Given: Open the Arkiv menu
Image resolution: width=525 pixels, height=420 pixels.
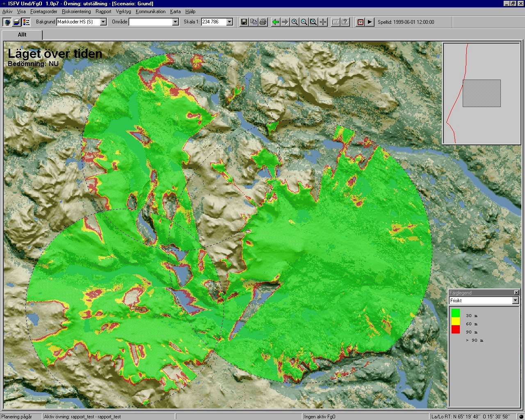Looking at the screenshot, I should pos(7,11).
